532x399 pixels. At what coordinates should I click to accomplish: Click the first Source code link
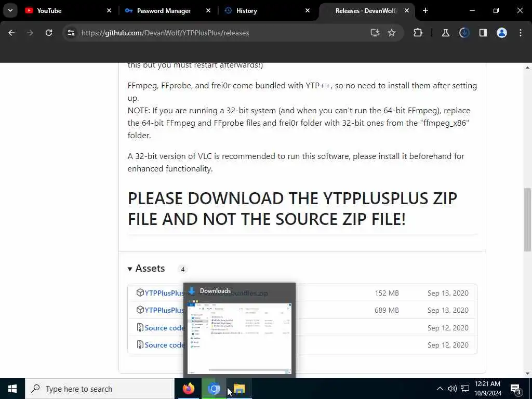[164, 328]
